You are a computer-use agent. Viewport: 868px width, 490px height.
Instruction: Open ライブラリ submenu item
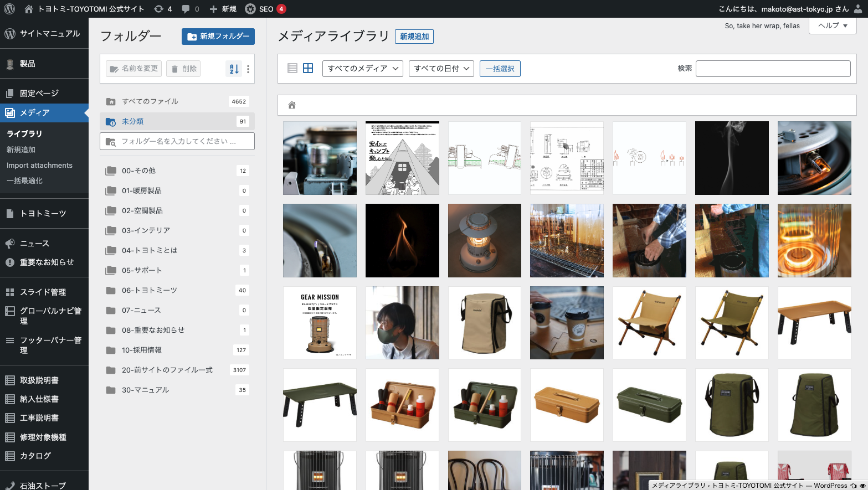pos(24,134)
